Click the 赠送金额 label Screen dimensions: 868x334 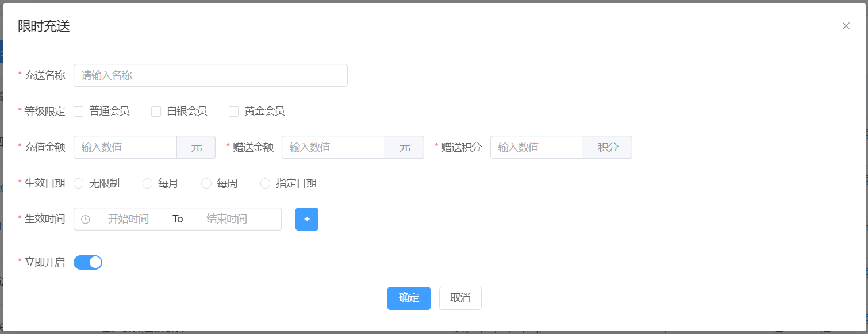tap(253, 147)
